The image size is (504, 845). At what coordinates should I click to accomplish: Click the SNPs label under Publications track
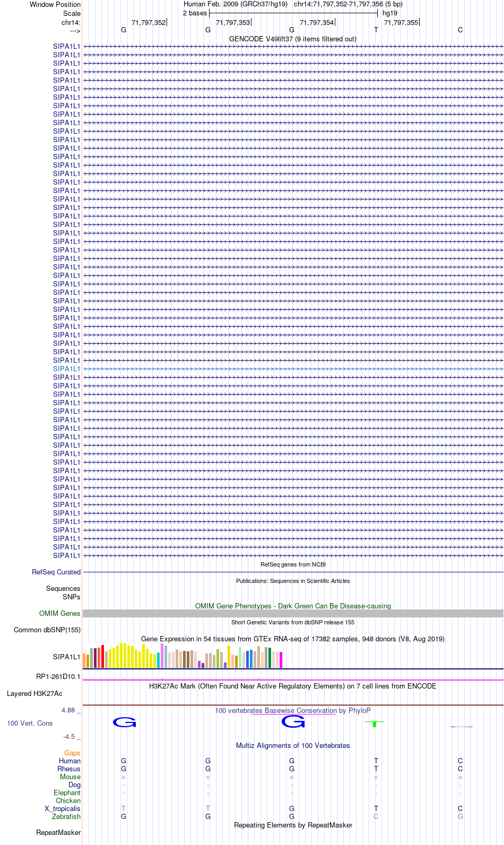pos(71,597)
